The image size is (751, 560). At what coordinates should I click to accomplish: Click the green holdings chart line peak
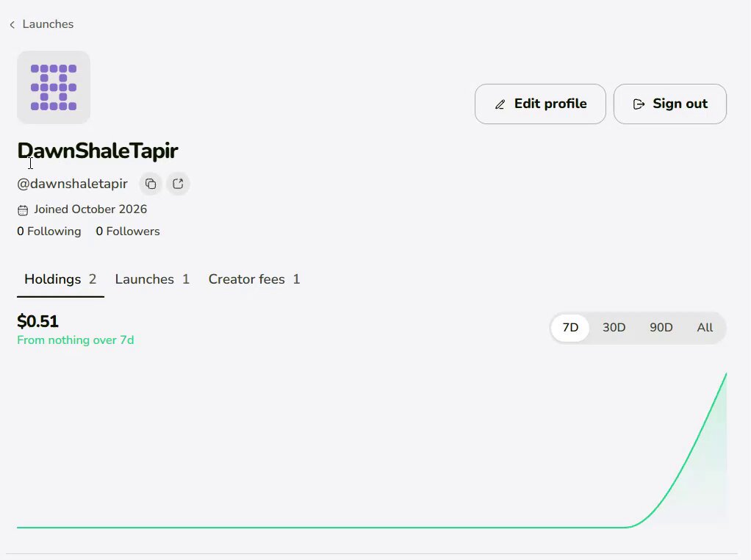point(725,375)
